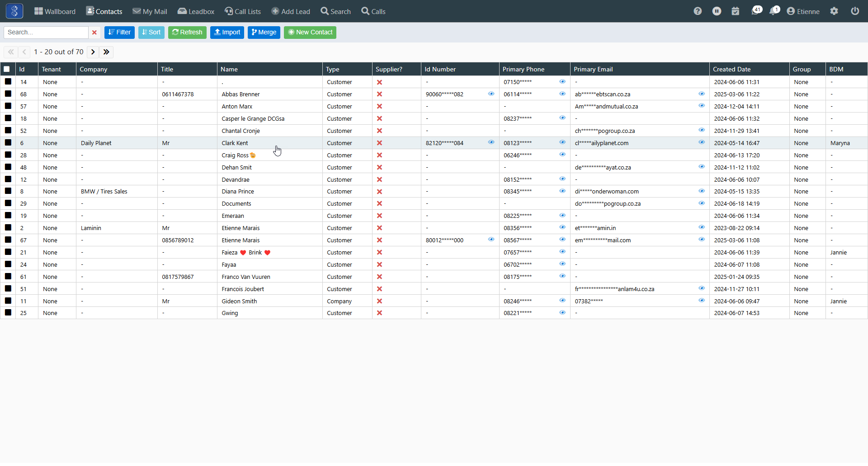The image size is (868, 466).
Task: Open the notifications bell icon
Action: tap(774, 10)
